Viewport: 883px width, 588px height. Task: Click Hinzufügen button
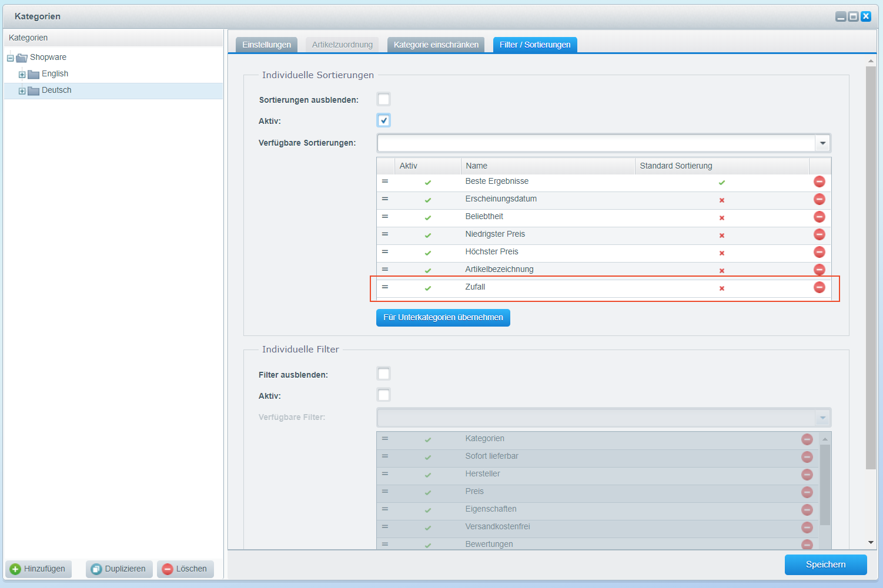[x=39, y=569]
